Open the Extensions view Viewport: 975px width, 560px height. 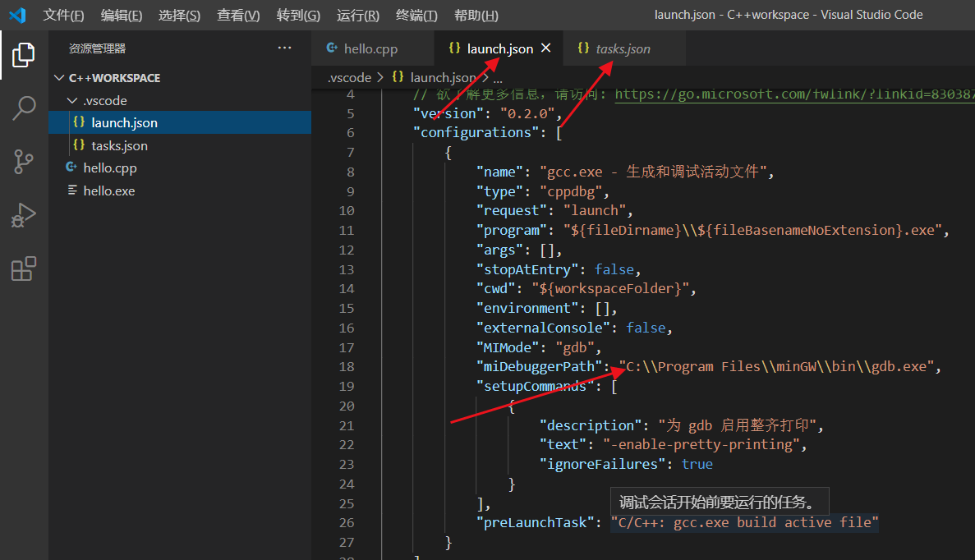pyautogui.click(x=24, y=269)
